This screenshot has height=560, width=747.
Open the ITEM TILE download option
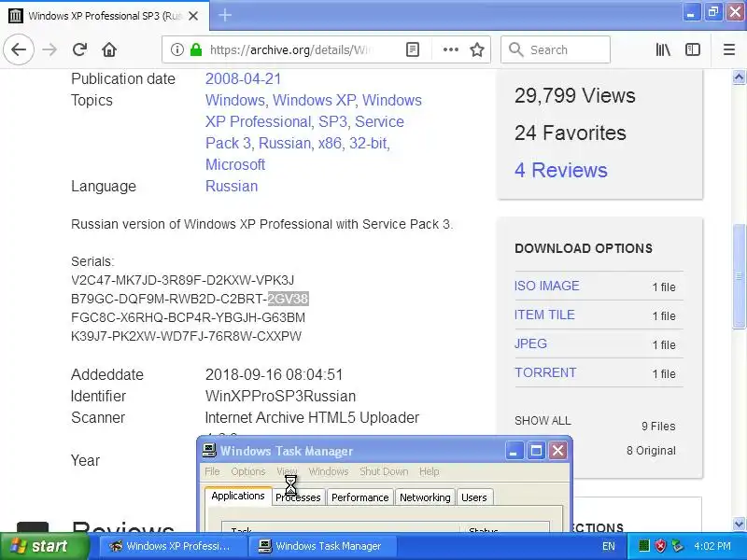tap(544, 315)
